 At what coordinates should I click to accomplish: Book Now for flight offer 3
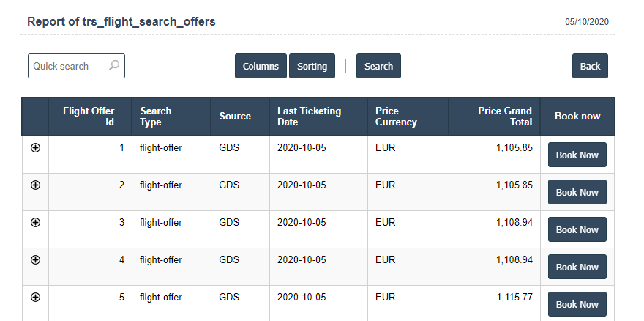coord(577,230)
